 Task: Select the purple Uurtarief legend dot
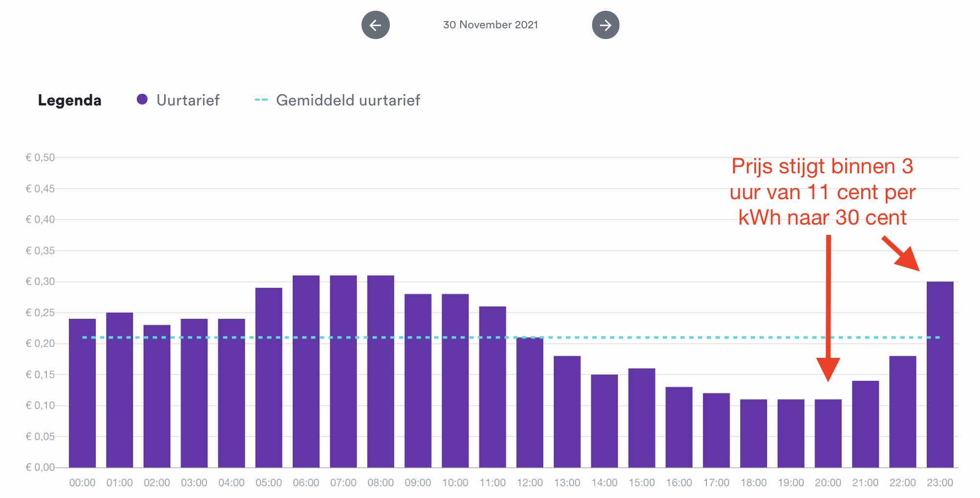[x=142, y=99]
